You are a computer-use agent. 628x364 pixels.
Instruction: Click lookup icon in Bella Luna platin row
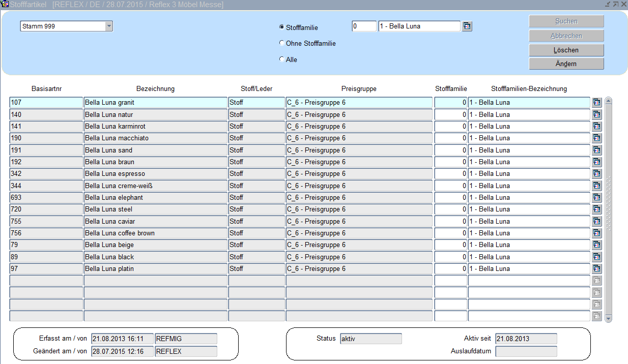[597, 269]
